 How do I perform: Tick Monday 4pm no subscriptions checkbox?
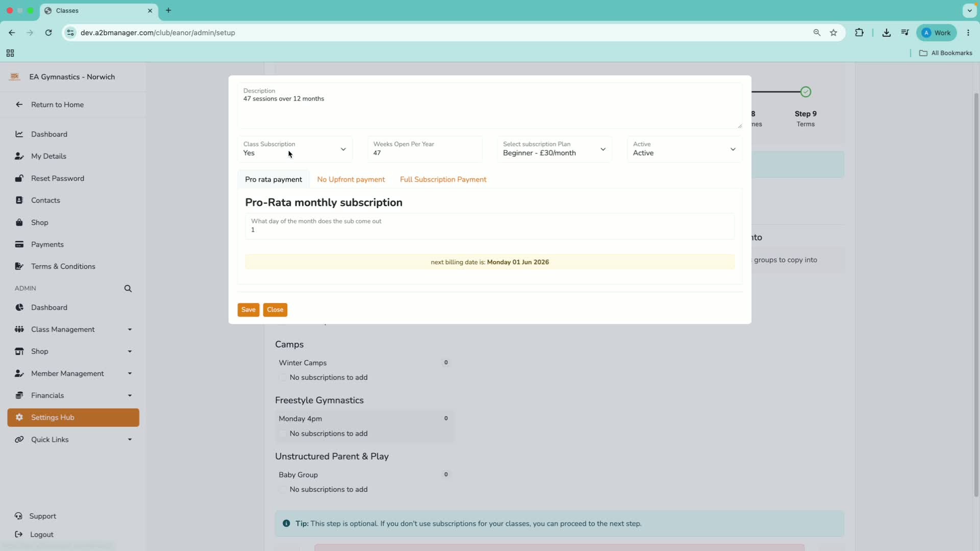(283, 434)
